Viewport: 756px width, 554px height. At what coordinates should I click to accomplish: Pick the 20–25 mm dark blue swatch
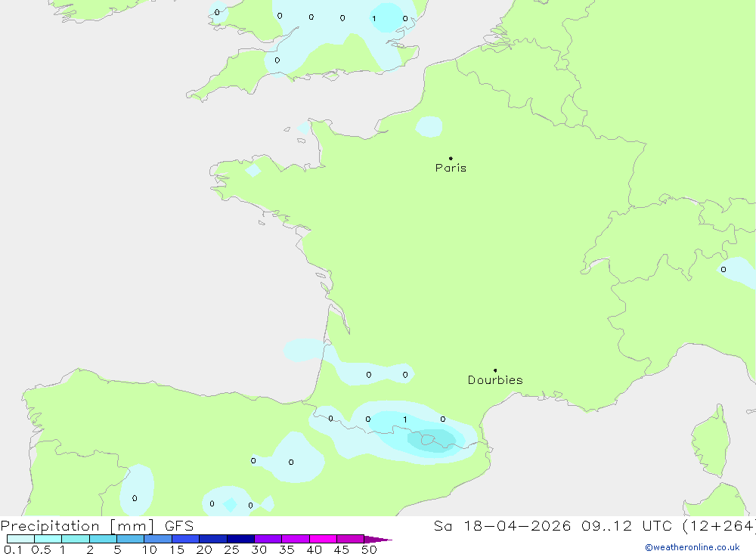click(x=213, y=539)
